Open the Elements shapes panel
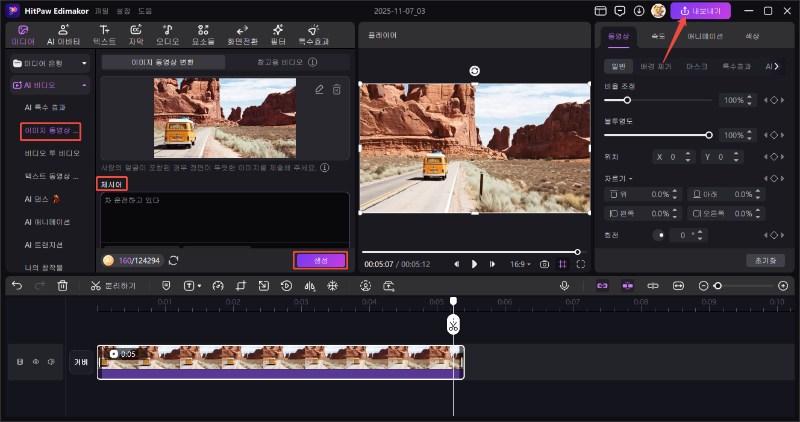Viewport: 800px width, 422px height. (x=203, y=35)
